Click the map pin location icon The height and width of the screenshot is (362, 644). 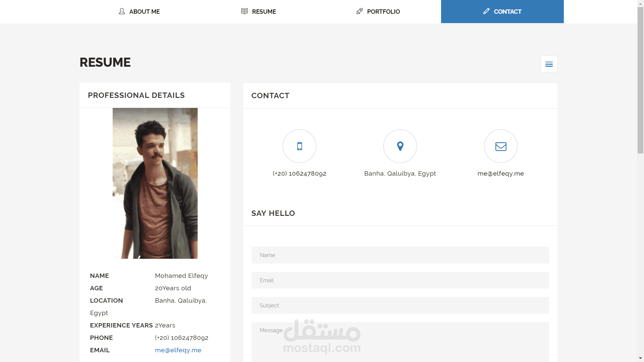[400, 146]
